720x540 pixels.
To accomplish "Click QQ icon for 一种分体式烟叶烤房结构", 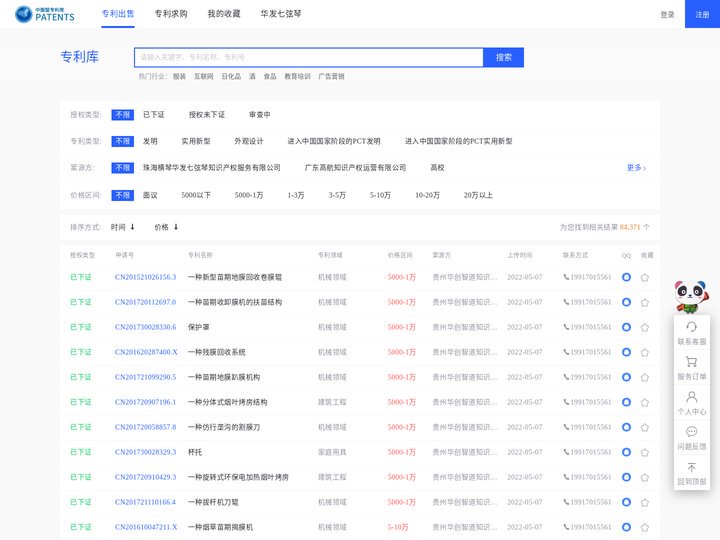I will coord(626,402).
